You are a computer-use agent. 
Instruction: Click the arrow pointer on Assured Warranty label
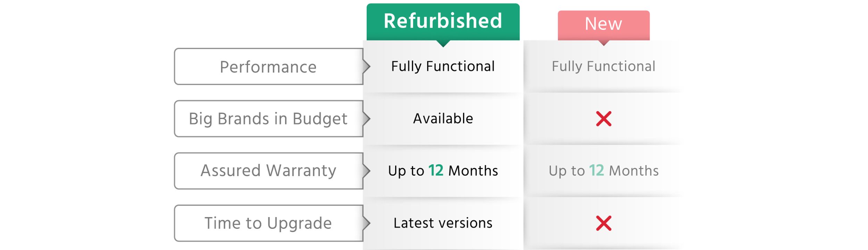[x=367, y=171]
